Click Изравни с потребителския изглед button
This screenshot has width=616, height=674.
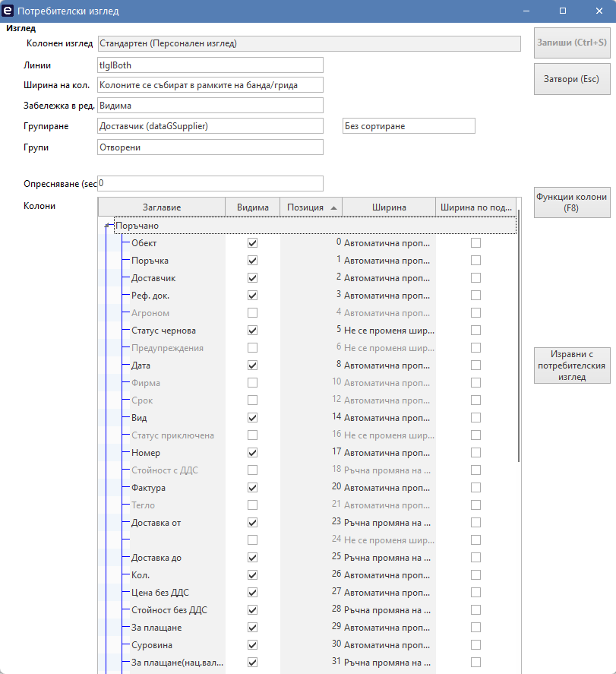click(x=572, y=365)
